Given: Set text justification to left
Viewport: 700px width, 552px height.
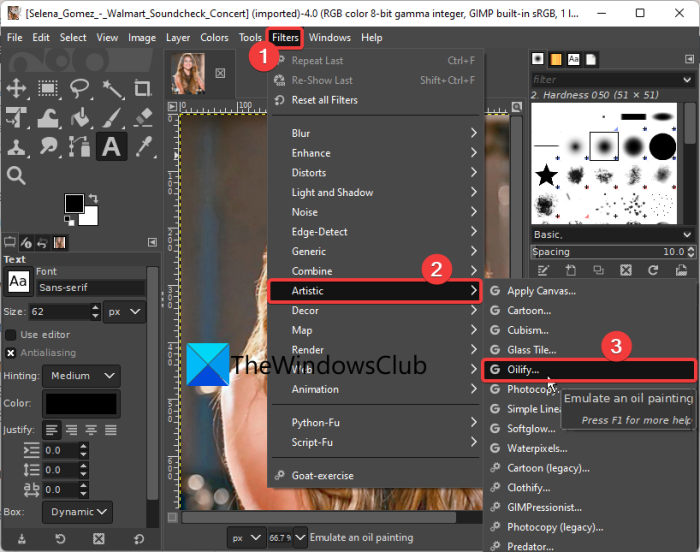Looking at the screenshot, I should 52,430.
